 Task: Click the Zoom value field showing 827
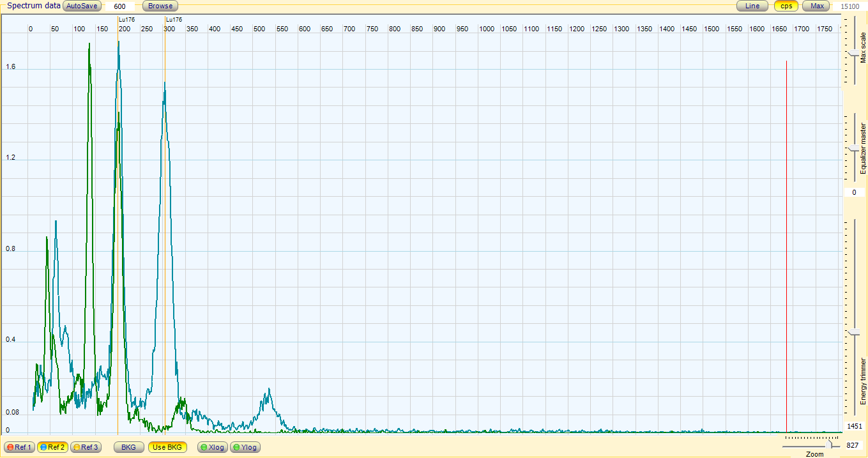click(852, 445)
